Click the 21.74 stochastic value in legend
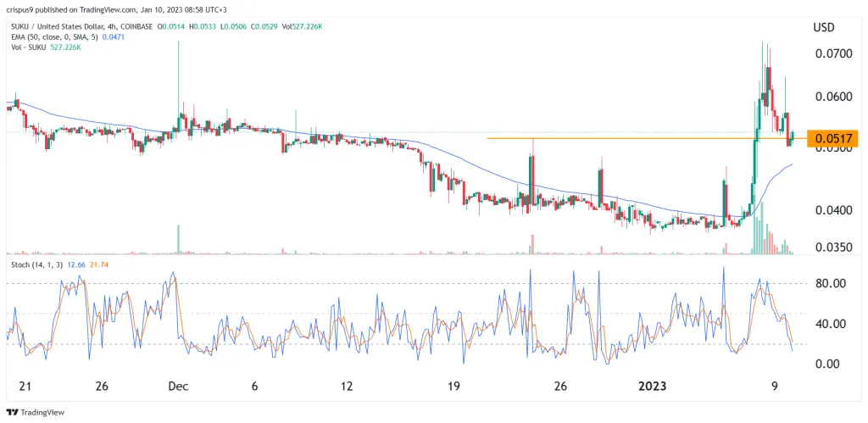The image size is (868, 423). click(98, 264)
